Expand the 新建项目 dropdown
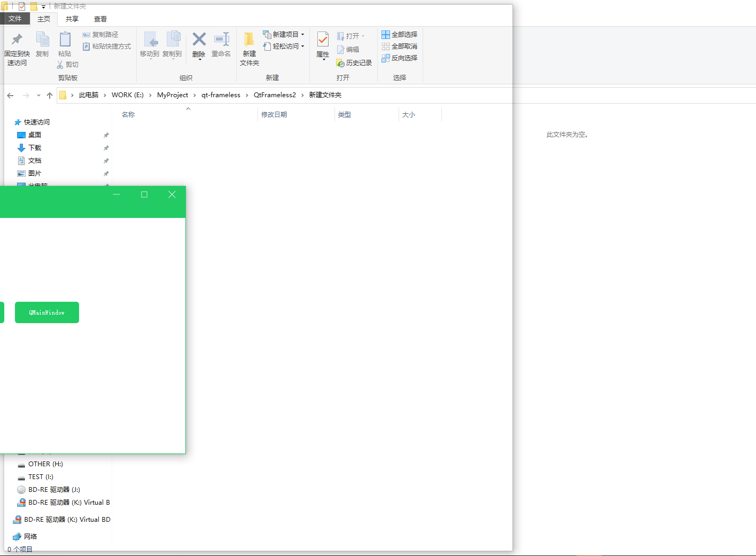Screen dimensions: 756x556 tap(302, 34)
